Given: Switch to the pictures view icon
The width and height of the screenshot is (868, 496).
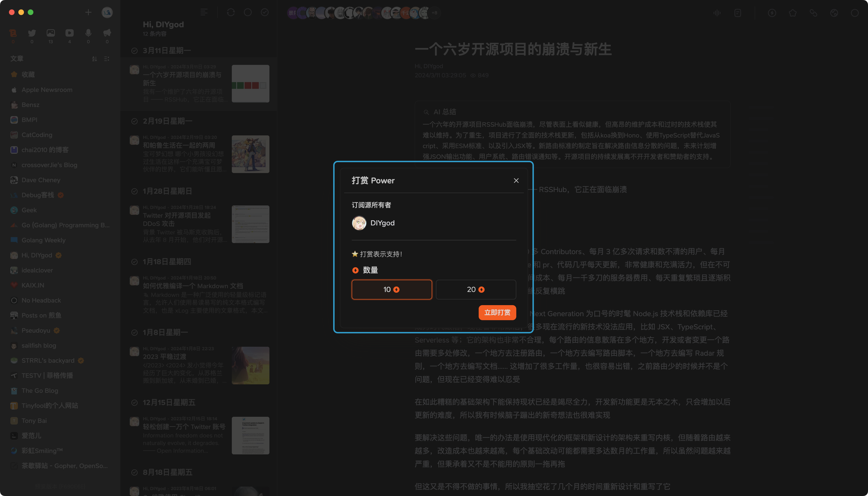Looking at the screenshot, I should [50, 33].
